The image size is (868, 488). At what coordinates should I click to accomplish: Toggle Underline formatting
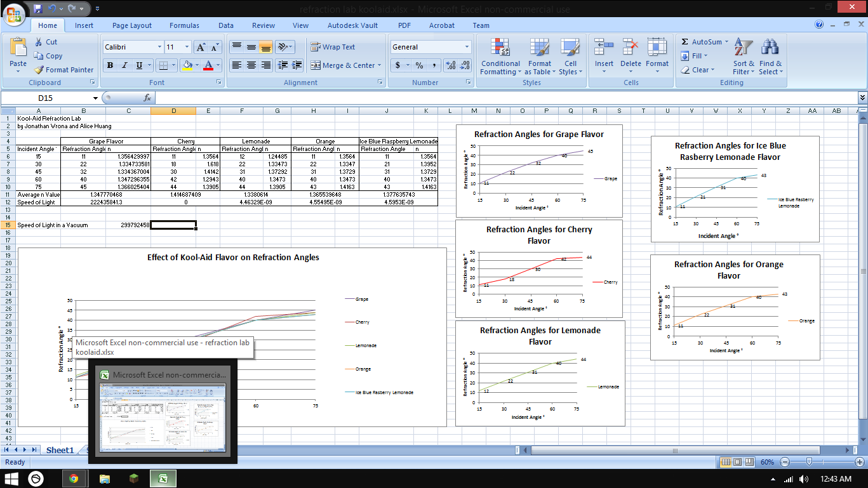coord(139,65)
